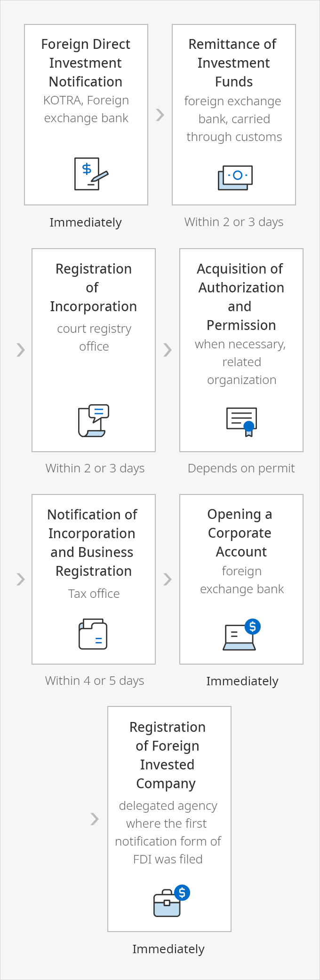
Task: Open the Registration of Incorporation title
Action: [x=93, y=287]
